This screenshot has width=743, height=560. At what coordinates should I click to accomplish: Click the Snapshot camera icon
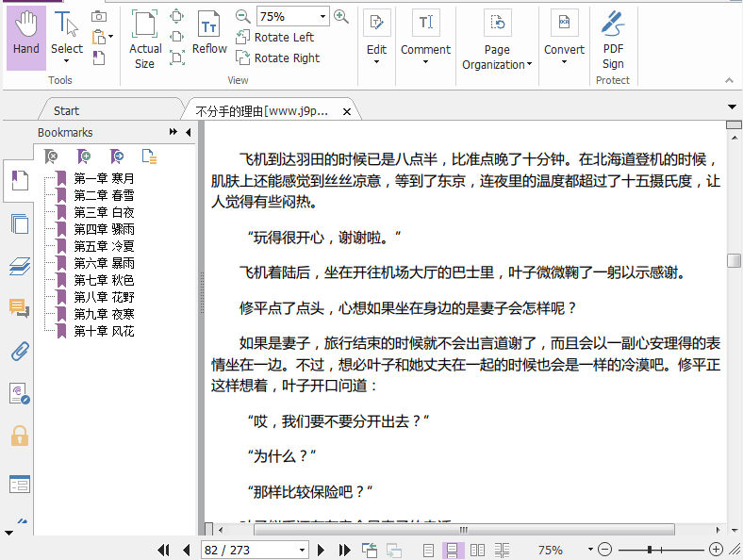coord(99,17)
